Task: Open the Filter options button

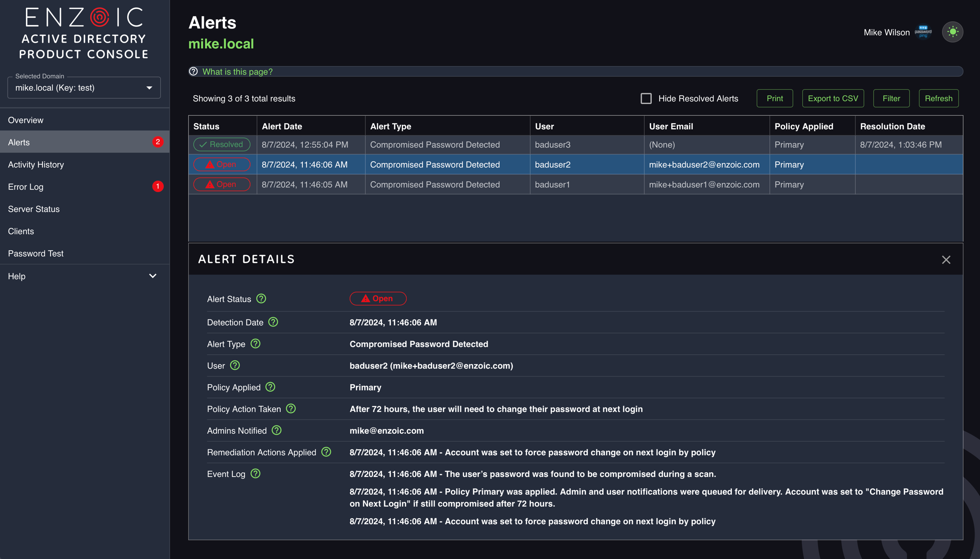Action: (891, 99)
